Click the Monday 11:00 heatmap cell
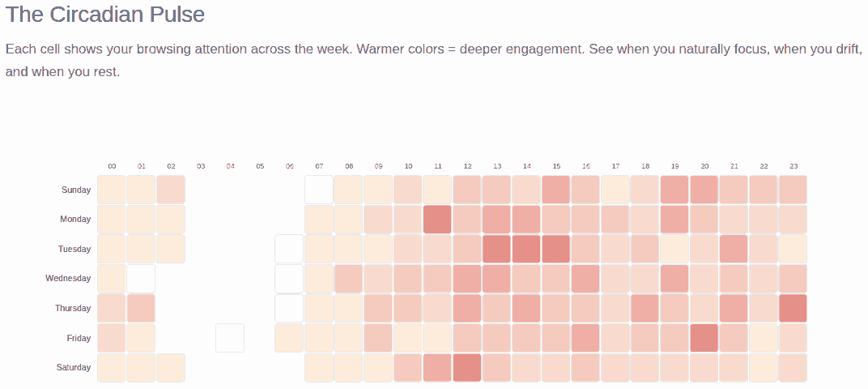 (x=437, y=219)
